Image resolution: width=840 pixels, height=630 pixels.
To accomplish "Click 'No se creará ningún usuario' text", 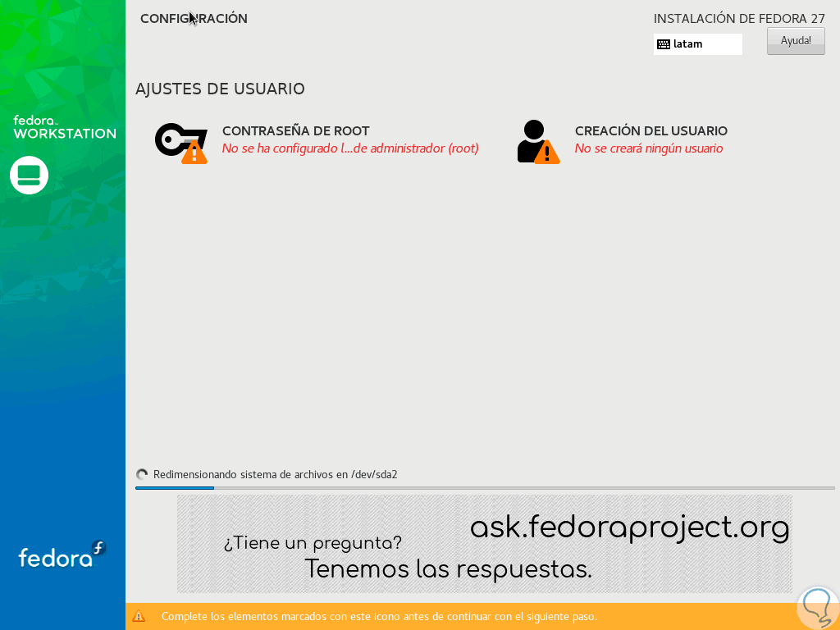I will [x=649, y=148].
